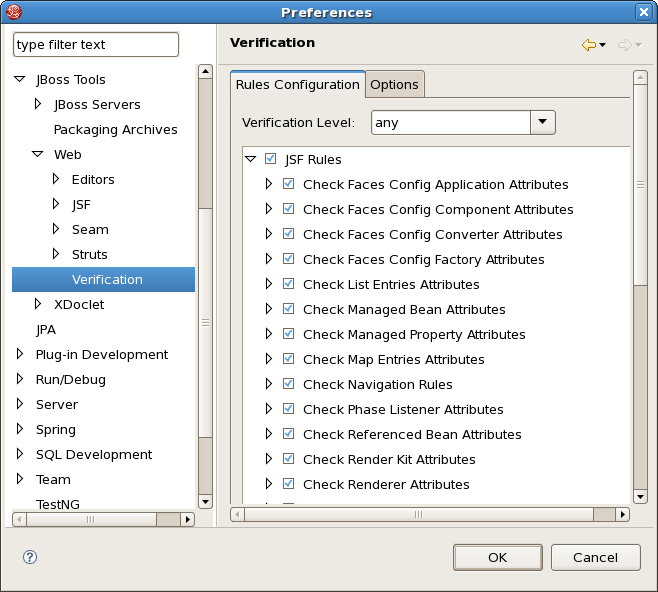658x592 pixels.
Task: Disable Check Managed Bean Attributes checkbox
Action: 288,308
